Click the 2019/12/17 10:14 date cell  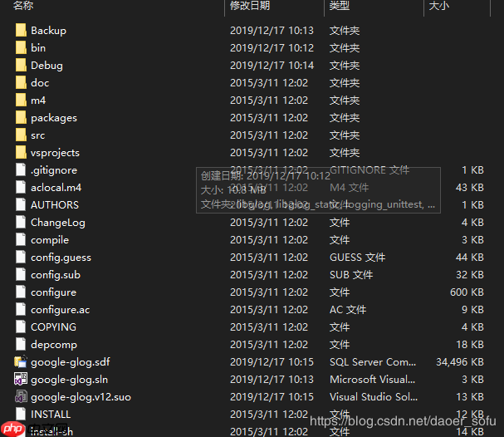(272, 66)
